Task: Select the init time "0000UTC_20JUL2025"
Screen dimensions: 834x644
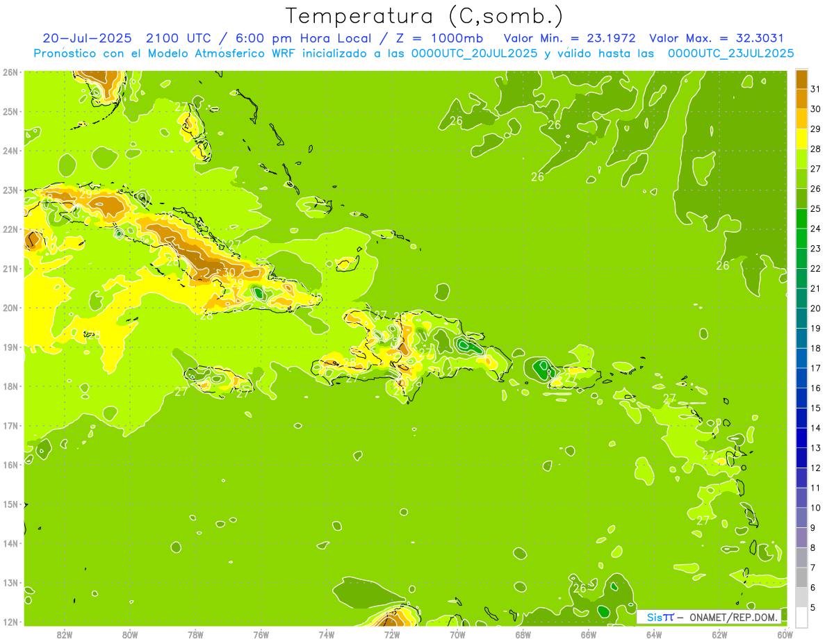Action: click(475, 53)
